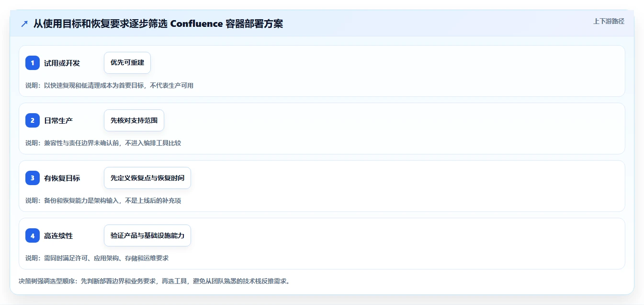Click the 高连续性 step label
Image resolution: width=644 pixels, height=305 pixels.
58,236
